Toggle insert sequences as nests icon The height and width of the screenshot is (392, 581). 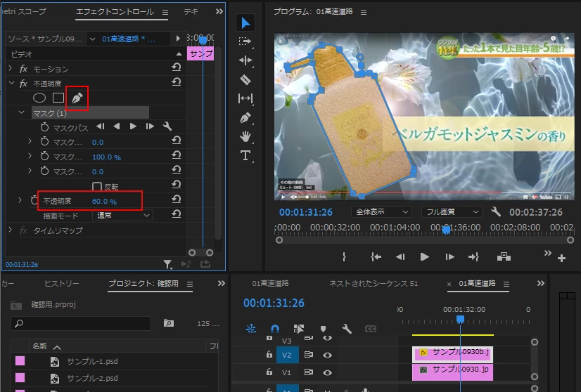tap(251, 329)
